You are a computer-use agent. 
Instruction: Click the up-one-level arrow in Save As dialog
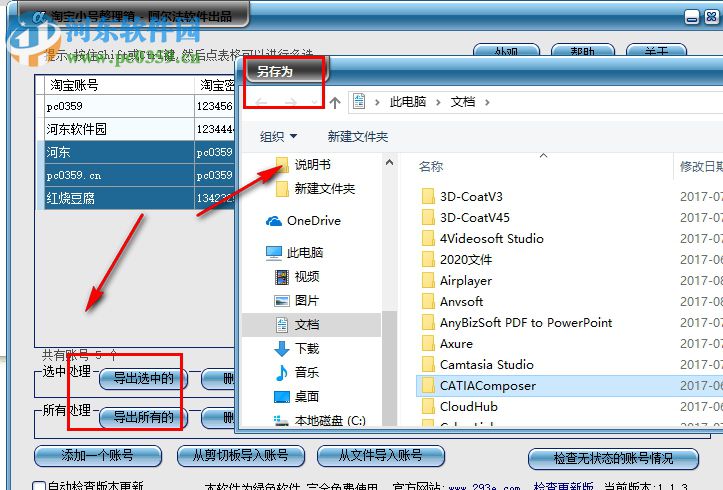point(335,102)
